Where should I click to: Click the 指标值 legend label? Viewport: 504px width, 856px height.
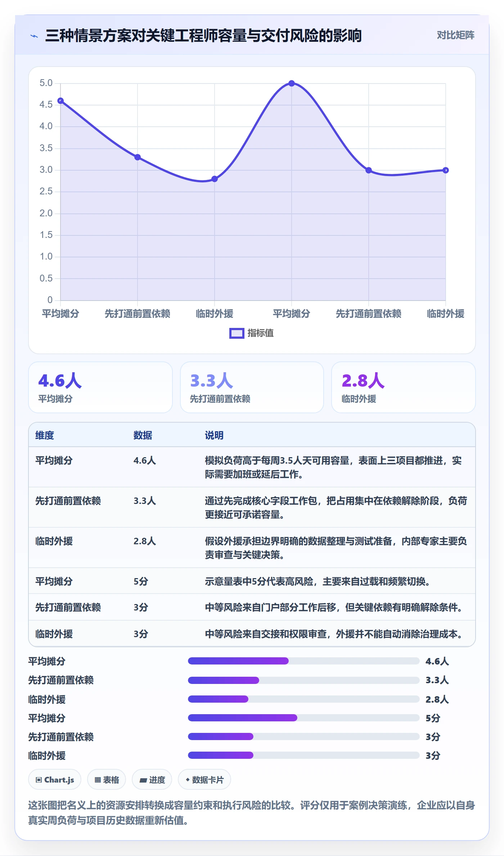(260, 333)
